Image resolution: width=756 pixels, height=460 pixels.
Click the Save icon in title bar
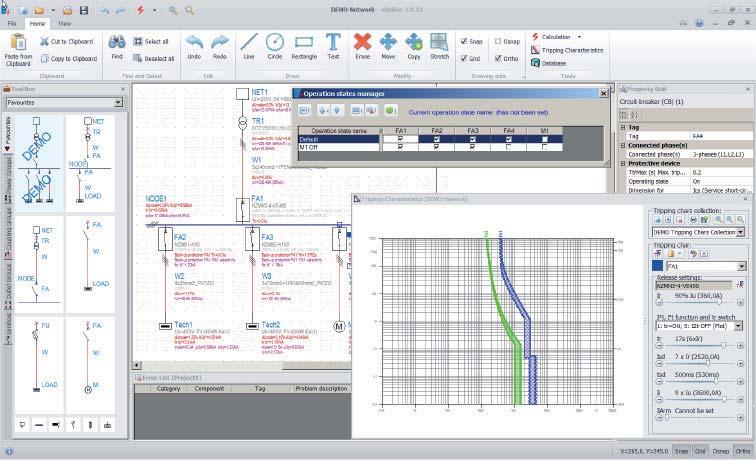coord(83,10)
